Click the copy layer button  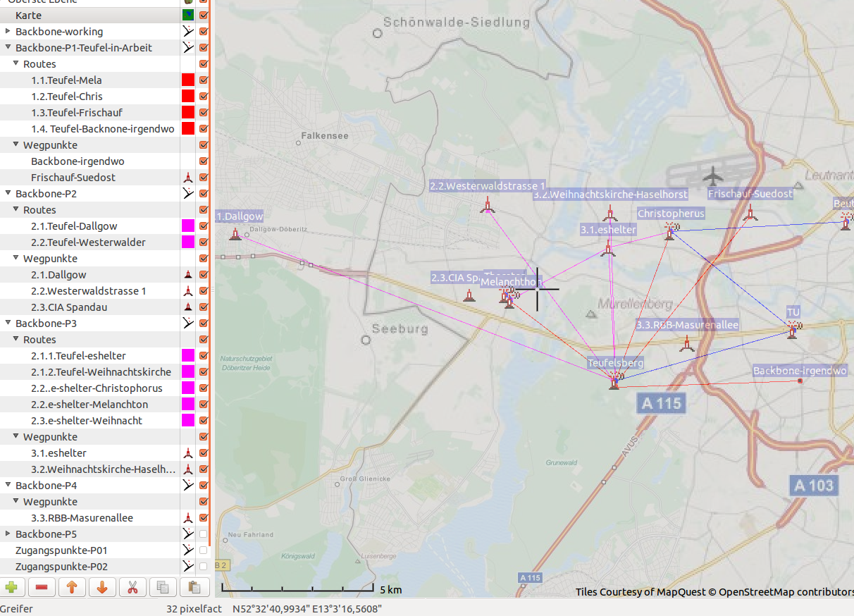162,587
